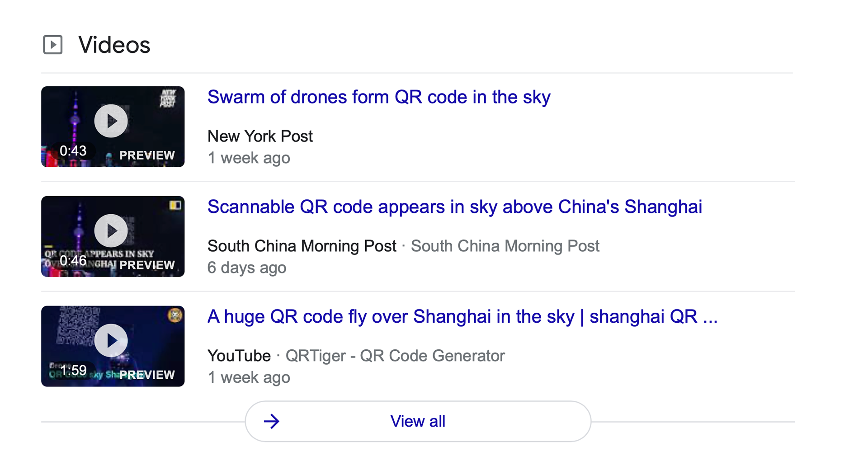Click the arrow icon in View all
Viewport: 868px width, 456px height.
(272, 421)
